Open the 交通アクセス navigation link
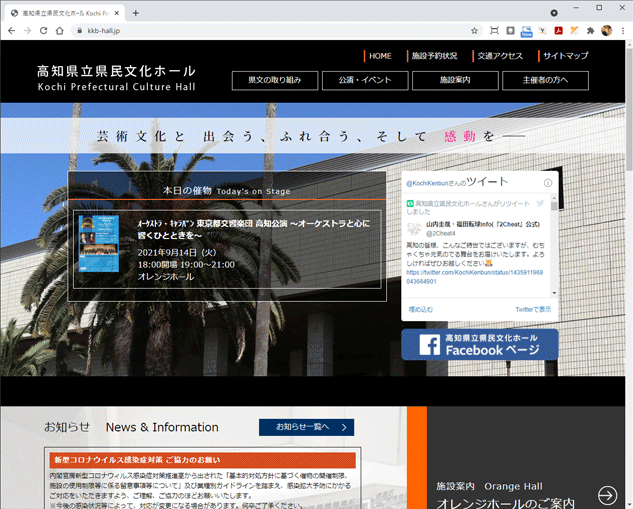This screenshot has width=633, height=509. coord(500,56)
